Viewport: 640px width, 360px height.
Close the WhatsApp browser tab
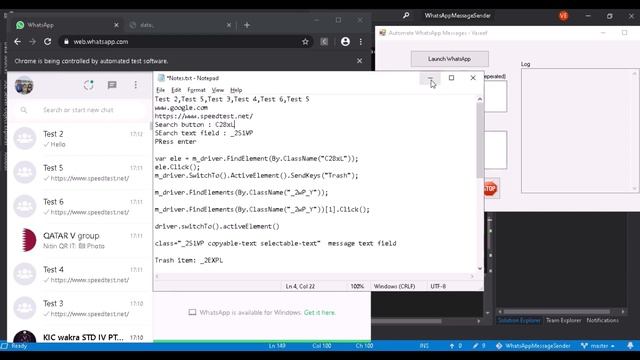coord(116,25)
